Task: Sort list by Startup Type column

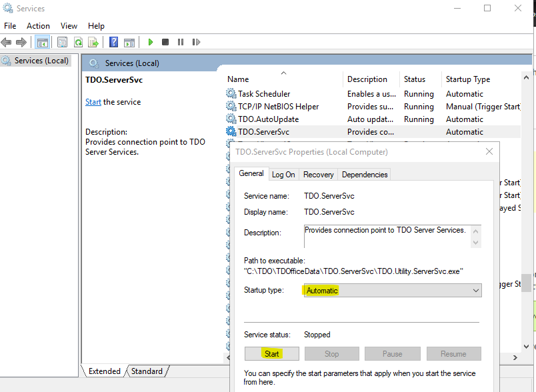Action: [x=467, y=79]
